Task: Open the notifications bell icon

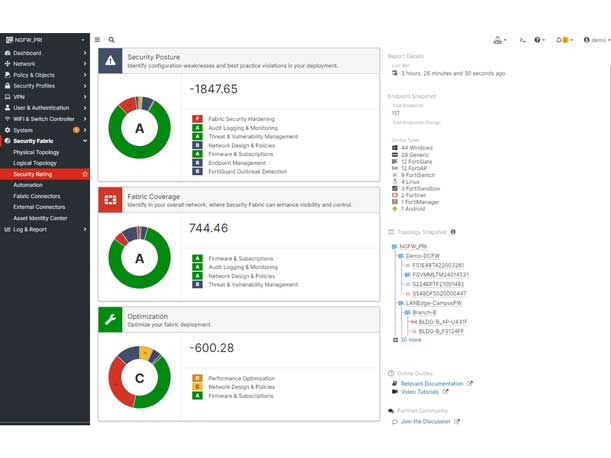Action: (x=561, y=40)
